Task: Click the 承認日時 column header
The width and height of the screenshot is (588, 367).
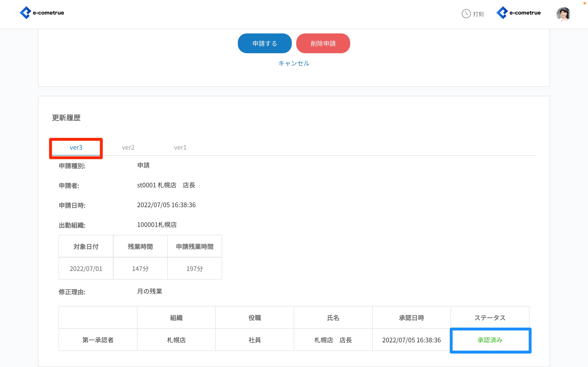Action: pyautogui.click(x=411, y=318)
